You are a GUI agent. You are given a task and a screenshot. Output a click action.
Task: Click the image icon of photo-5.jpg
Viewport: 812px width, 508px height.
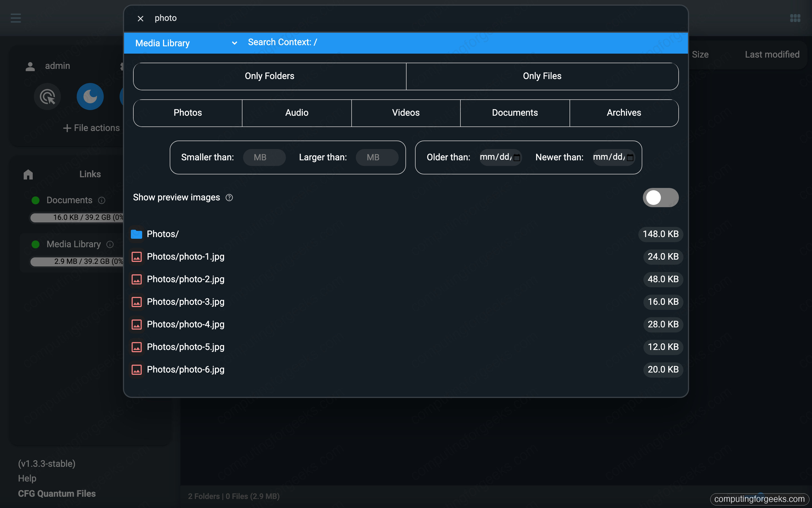click(x=136, y=347)
